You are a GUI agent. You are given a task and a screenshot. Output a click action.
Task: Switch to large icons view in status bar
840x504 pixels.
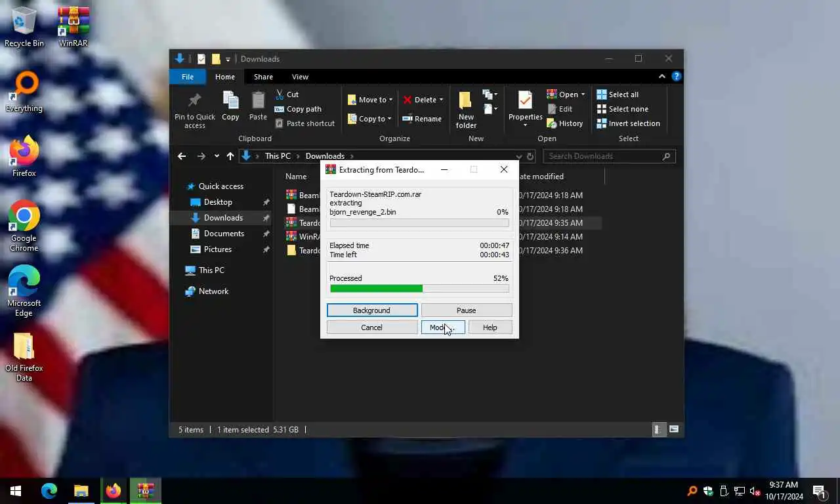673,430
